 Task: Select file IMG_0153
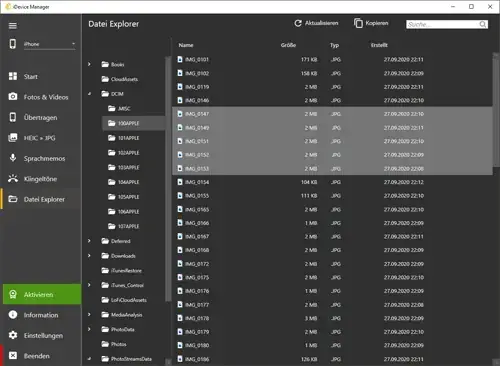tap(332, 168)
